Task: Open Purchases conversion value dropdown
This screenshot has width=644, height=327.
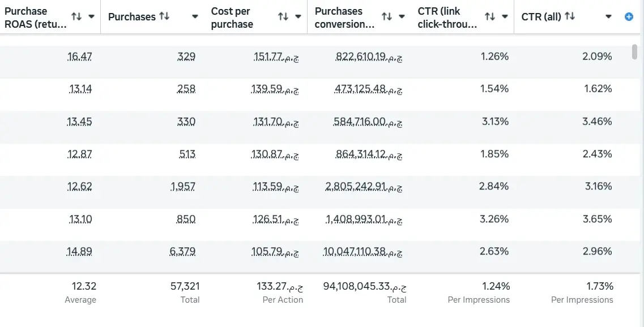Action: click(402, 17)
